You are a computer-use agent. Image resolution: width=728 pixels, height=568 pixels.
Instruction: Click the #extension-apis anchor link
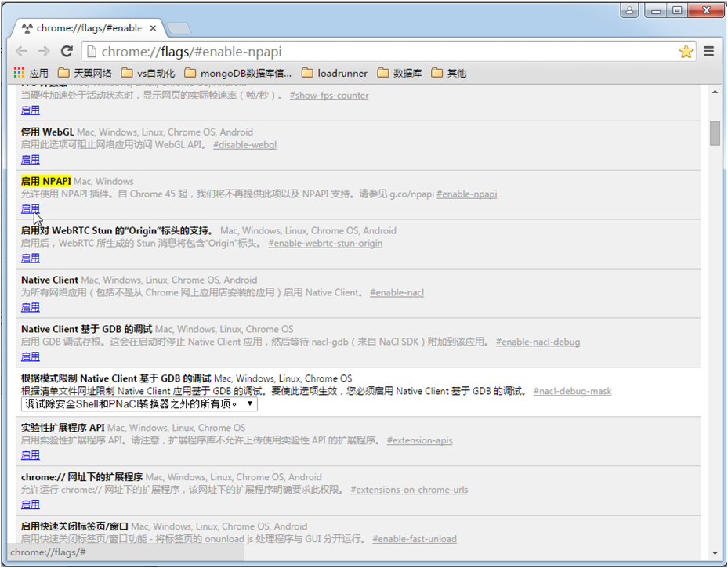(420, 440)
